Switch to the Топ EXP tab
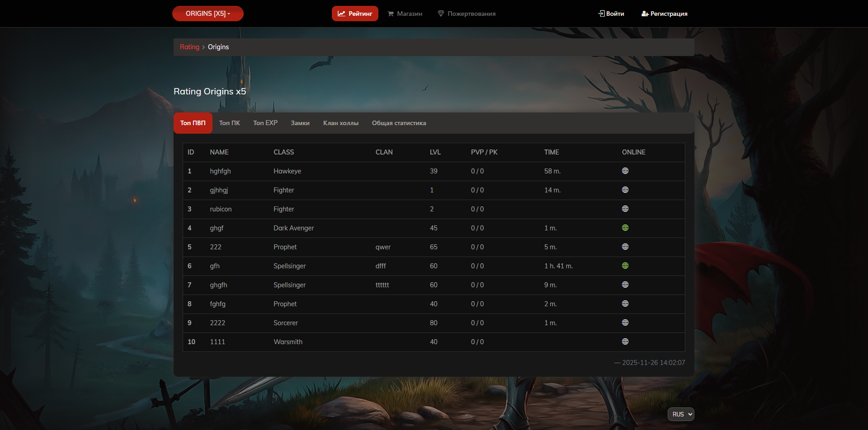This screenshot has height=430, width=868. (265, 123)
